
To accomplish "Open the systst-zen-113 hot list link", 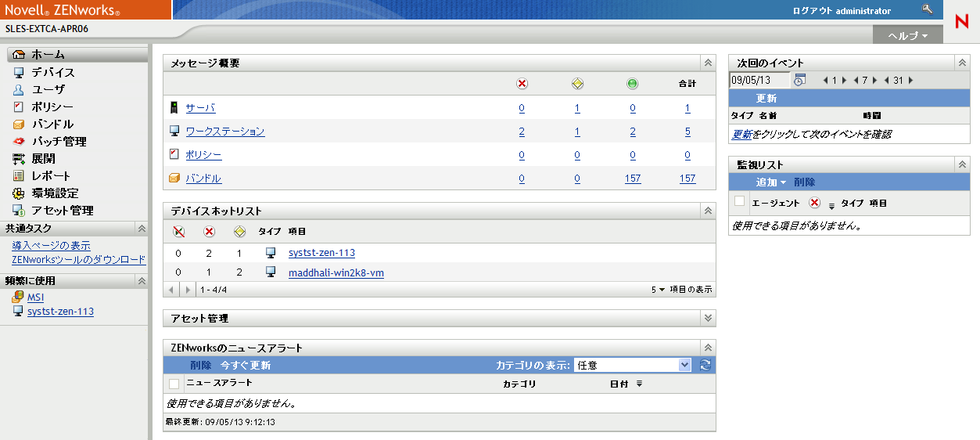I will [321, 253].
